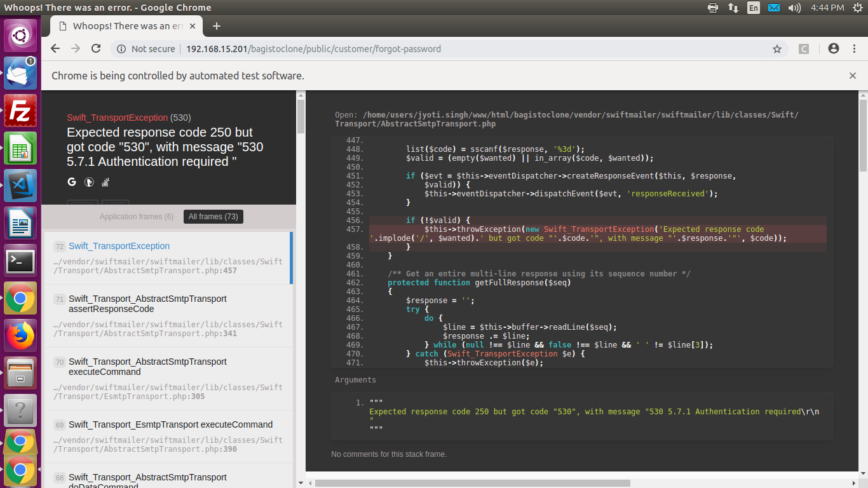Screen dimensions: 868x488
Task: Bookmark this page with the star icon
Action: coord(777,48)
